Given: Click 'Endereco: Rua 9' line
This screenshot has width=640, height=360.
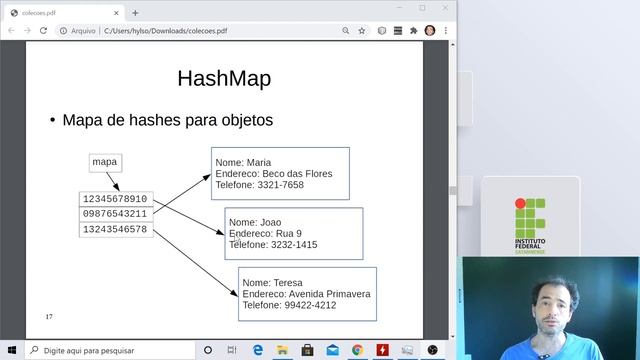Looking at the screenshot, I should click(x=265, y=233).
